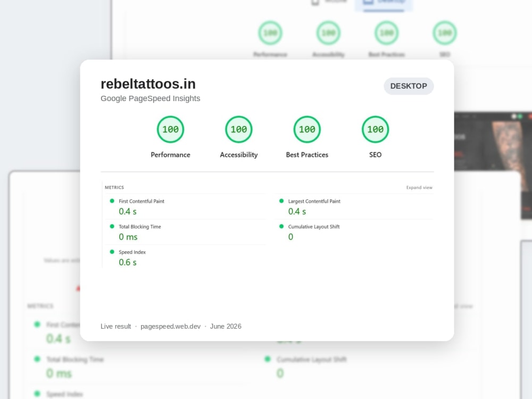The width and height of the screenshot is (532, 399).
Task: Click the SEO label under the gauge
Action: (x=375, y=155)
